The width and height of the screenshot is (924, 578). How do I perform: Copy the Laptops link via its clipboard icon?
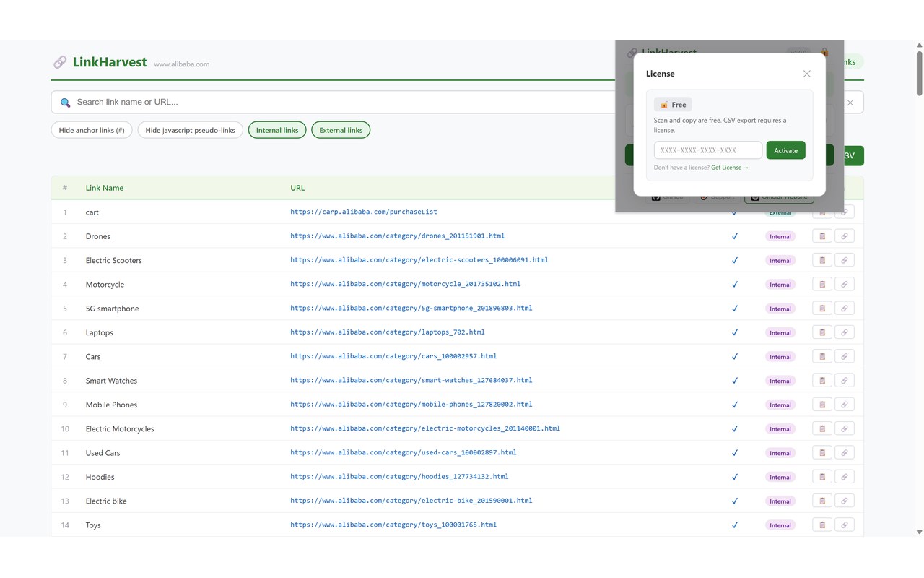click(822, 332)
